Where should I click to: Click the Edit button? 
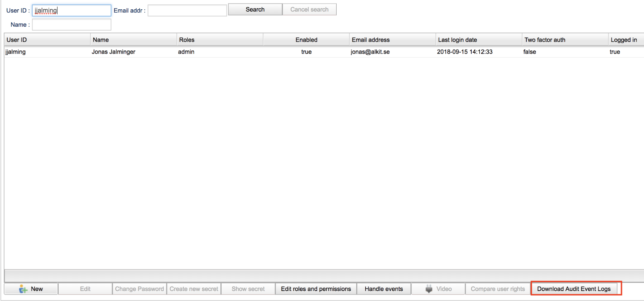pyautogui.click(x=85, y=289)
